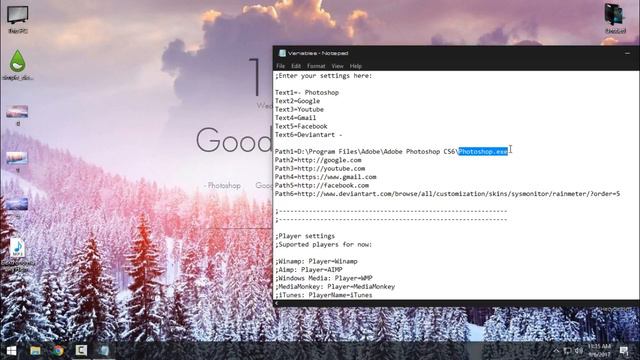Minimize the Variables Notepad window
The image size is (640, 360).
pyautogui.click(x=627, y=53)
